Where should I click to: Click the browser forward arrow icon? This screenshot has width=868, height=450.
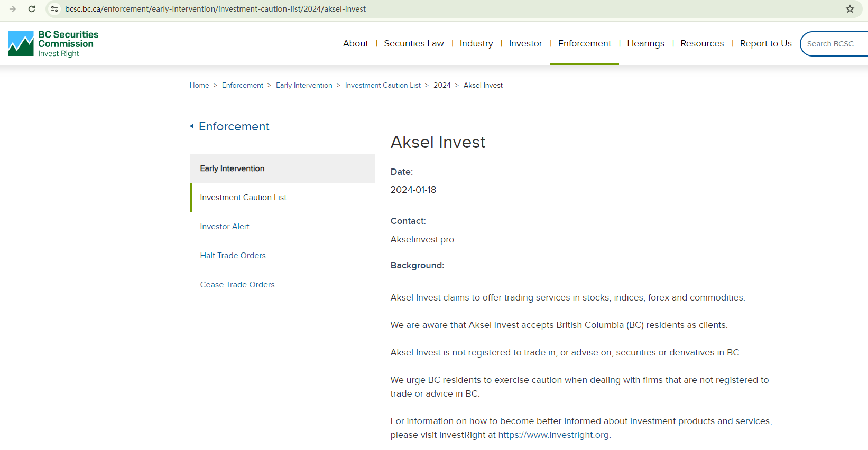[13, 9]
